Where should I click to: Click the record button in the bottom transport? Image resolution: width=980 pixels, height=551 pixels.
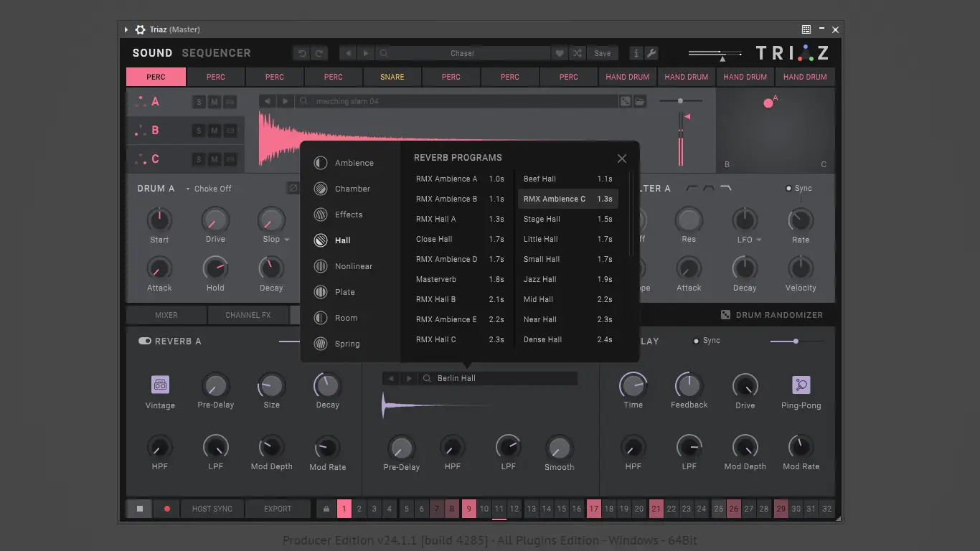click(167, 509)
